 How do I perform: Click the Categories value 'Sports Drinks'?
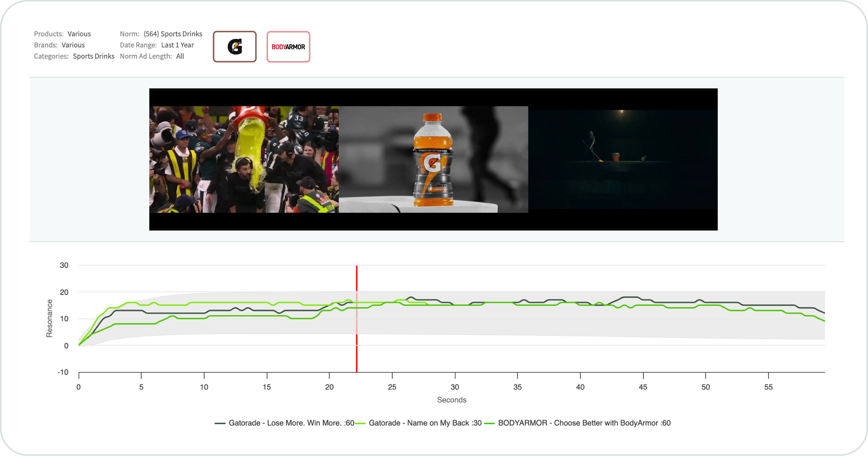tap(93, 56)
